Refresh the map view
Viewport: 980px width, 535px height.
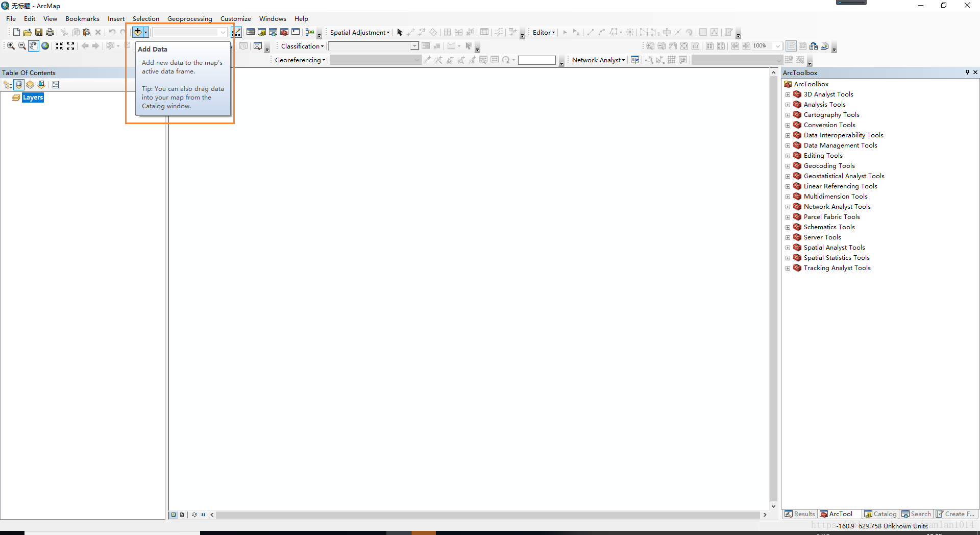(x=194, y=515)
